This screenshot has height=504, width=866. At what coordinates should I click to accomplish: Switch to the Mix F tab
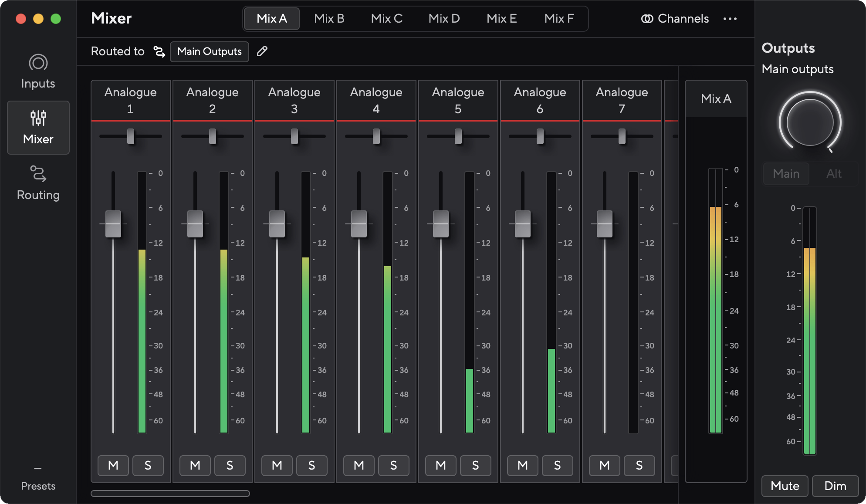pos(559,19)
